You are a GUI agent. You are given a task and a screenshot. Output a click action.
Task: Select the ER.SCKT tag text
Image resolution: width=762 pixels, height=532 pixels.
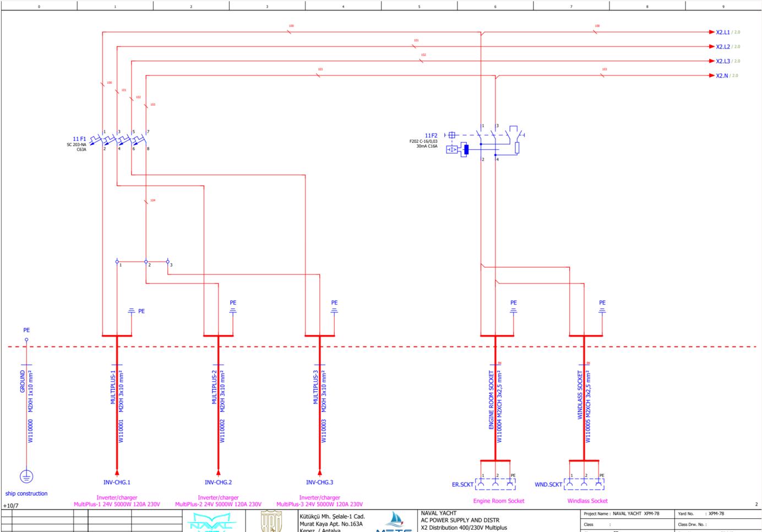[462, 485]
